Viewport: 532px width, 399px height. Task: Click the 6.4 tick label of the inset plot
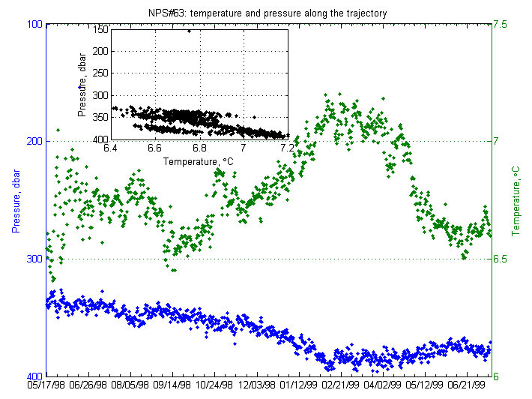tap(111, 148)
